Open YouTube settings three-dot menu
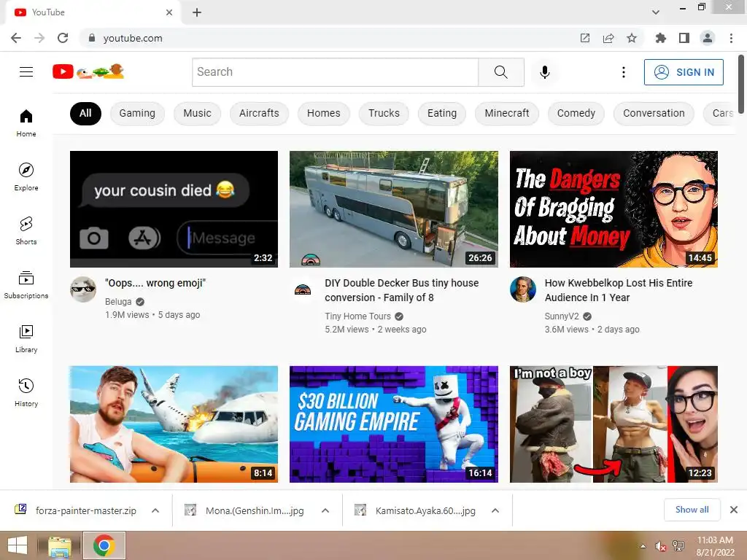 pyautogui.click(x=623, y=72)
